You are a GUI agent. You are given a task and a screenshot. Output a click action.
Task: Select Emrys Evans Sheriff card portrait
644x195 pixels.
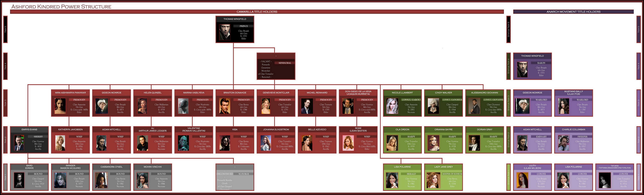coord(19,143)
